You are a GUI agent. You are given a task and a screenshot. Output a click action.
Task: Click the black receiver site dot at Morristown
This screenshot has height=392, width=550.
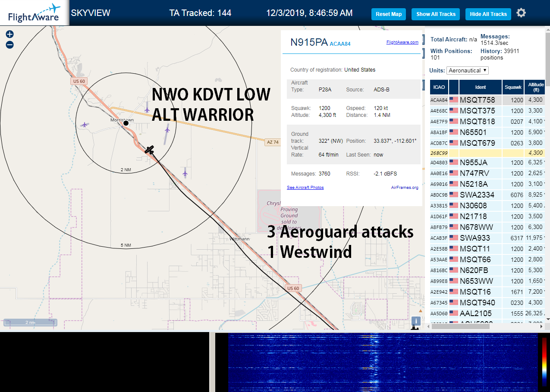click(126, 123)
